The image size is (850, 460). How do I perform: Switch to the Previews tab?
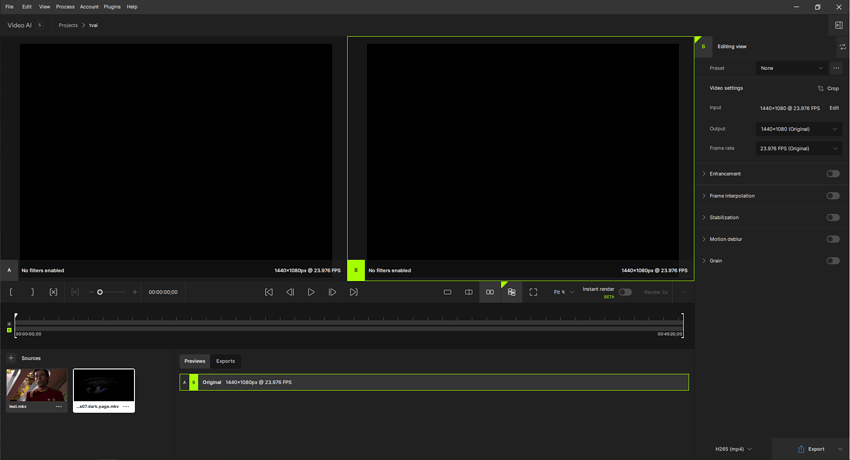point(195,361)
